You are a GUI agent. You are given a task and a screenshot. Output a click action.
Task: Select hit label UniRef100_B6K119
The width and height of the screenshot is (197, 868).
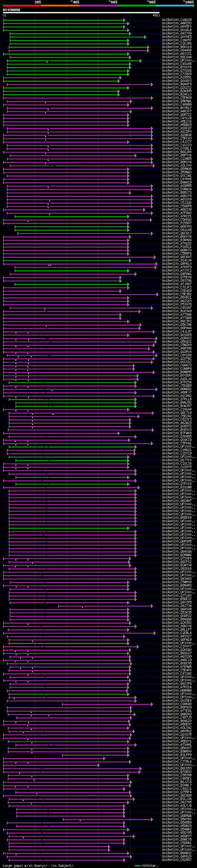pos(177,47)
